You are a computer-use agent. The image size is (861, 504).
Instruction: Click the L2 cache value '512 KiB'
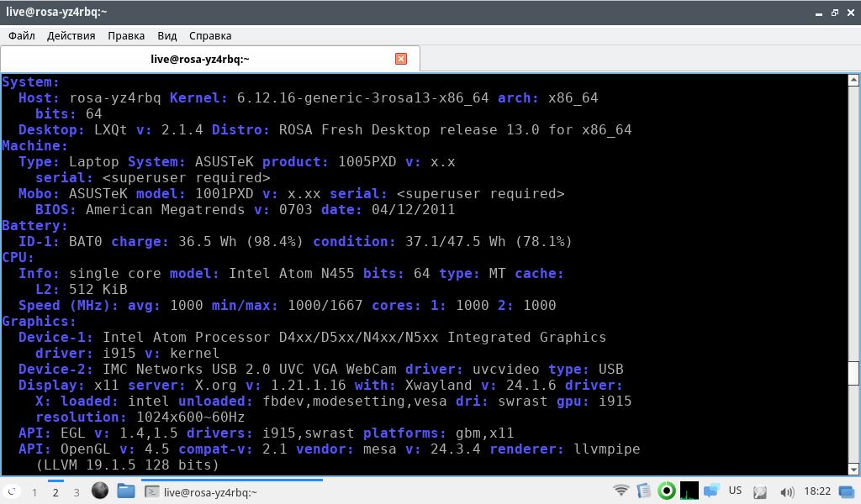pos(98,289)
